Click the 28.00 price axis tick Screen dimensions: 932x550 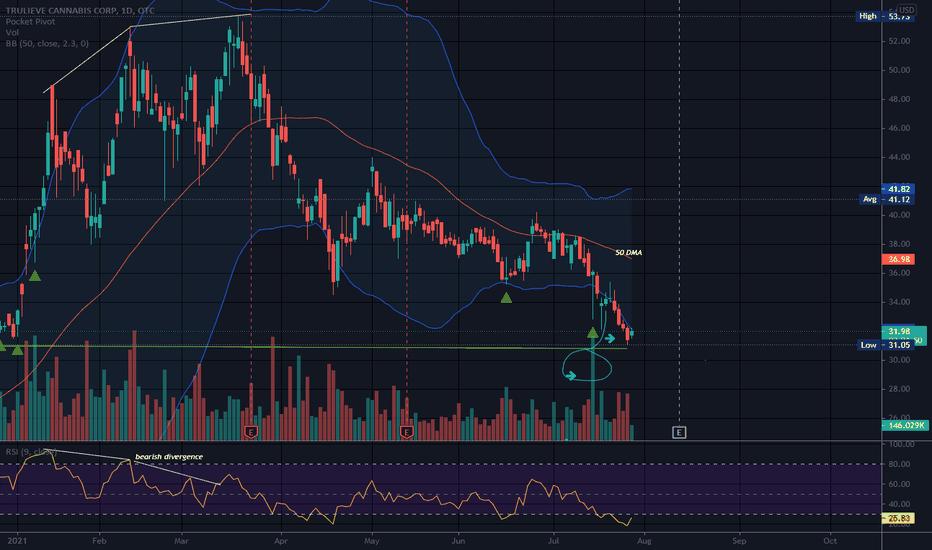[x=899, y=389]
